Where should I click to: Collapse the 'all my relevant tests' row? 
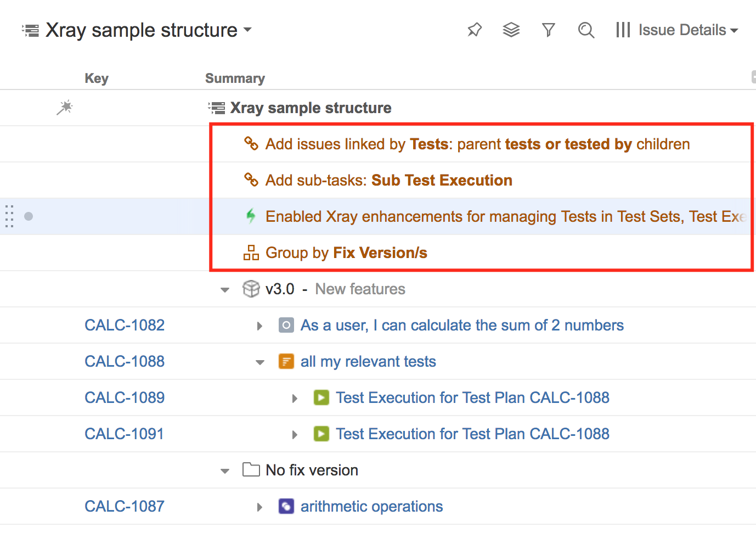[x=260, y=362]
